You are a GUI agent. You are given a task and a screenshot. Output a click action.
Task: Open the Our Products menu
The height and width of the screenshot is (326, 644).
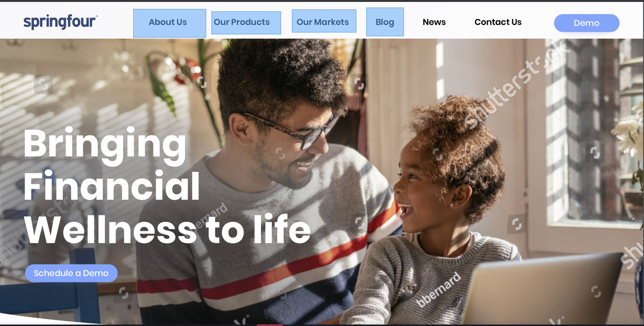(x=246, y=23)
